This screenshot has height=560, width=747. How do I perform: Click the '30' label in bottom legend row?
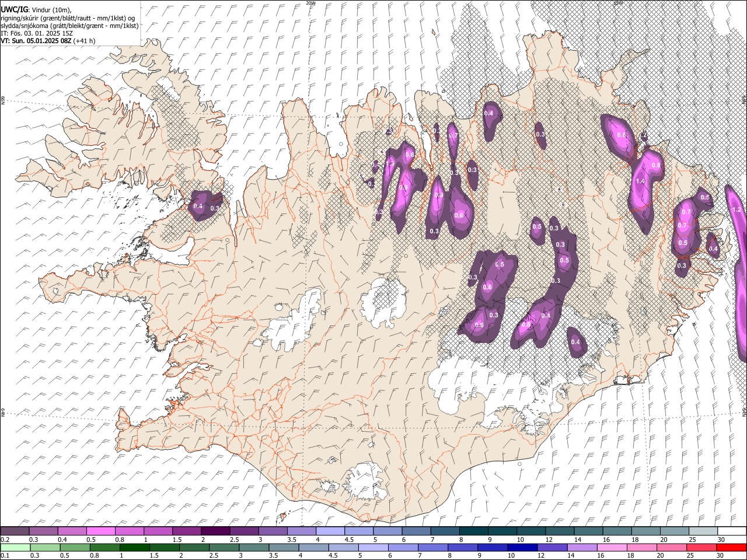coord(721,556)
